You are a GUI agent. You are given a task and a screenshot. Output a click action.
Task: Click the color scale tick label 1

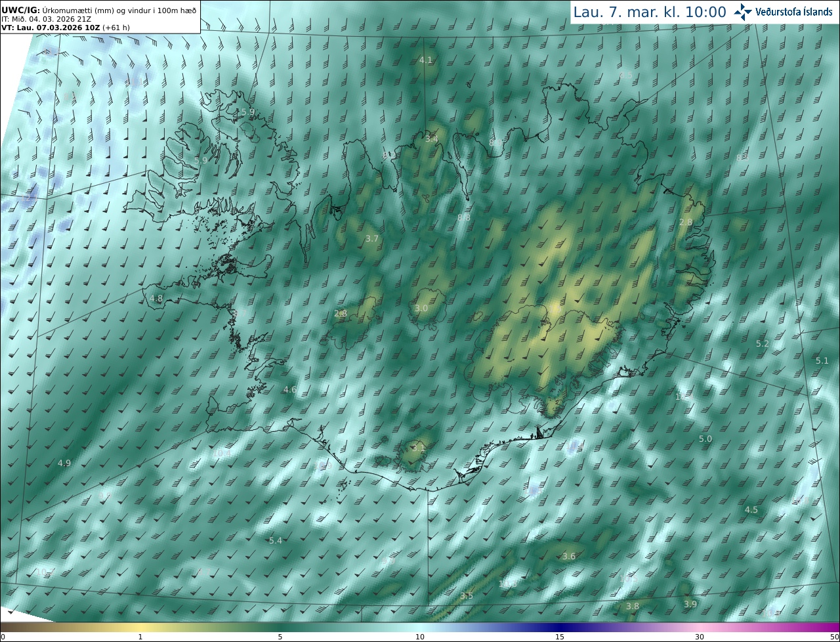pyautogui.click(x=140, y=637)
